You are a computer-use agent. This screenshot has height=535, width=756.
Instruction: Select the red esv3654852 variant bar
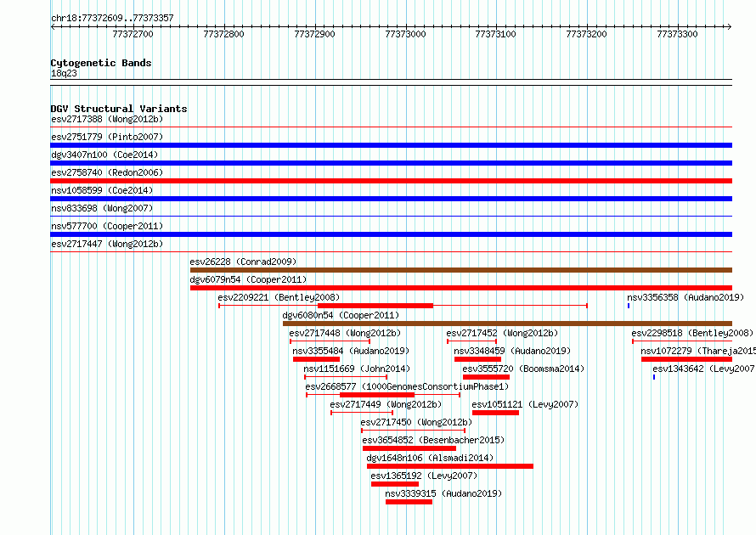coord(409,448)
